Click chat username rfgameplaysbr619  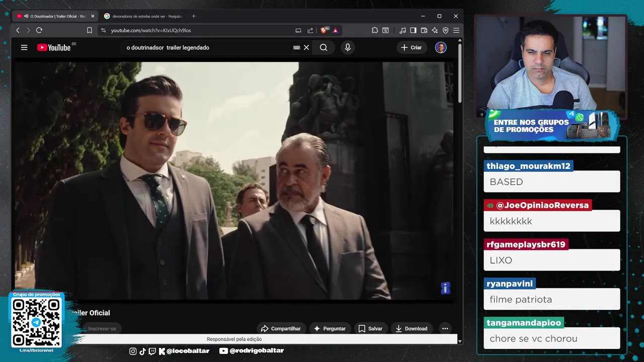526,244
